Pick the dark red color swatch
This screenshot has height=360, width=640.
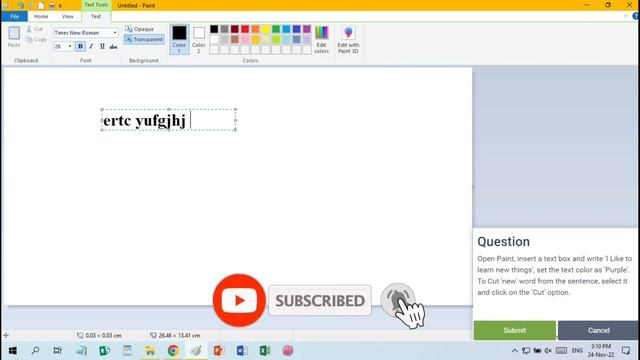tap(235, 29)
